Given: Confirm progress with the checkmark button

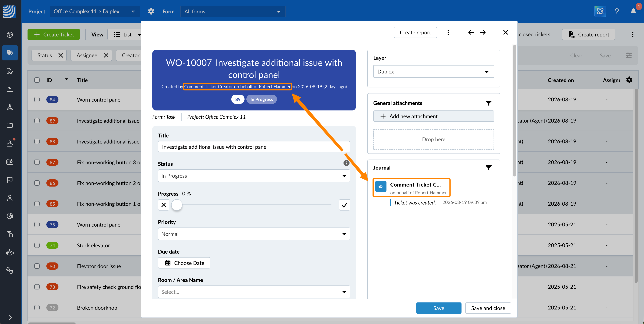Looking at the screenshot, I should 344,205.
